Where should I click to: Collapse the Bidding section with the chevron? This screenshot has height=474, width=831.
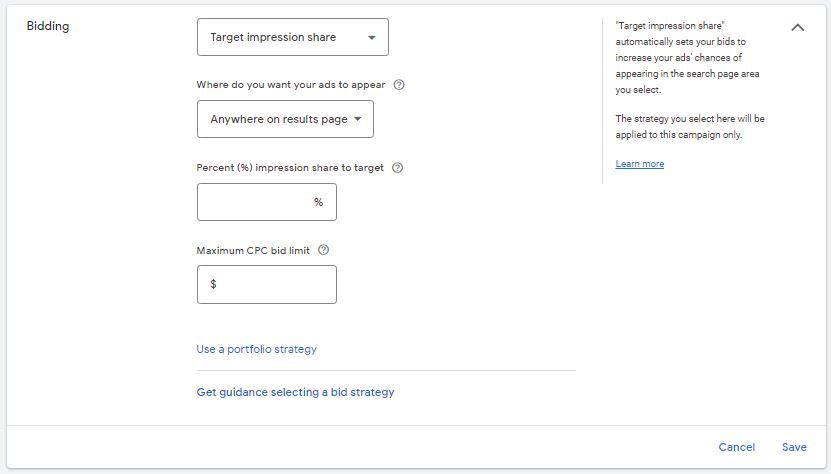797,28
